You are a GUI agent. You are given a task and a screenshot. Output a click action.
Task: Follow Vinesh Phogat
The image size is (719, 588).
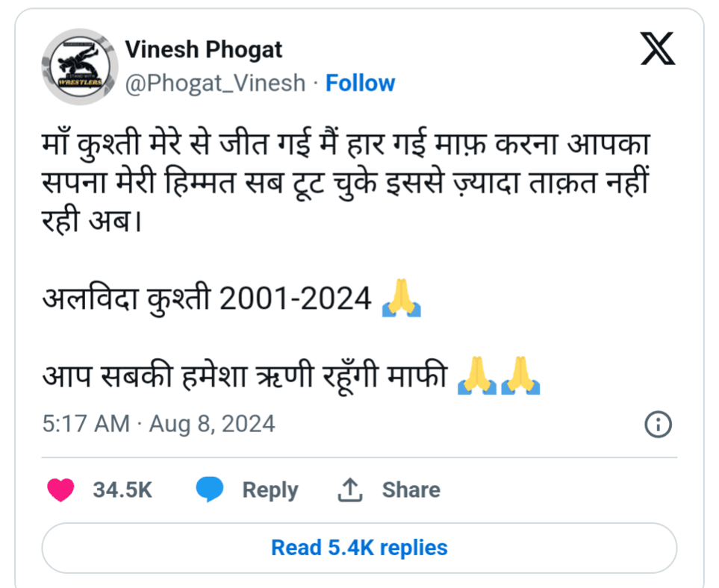point(360,83)
